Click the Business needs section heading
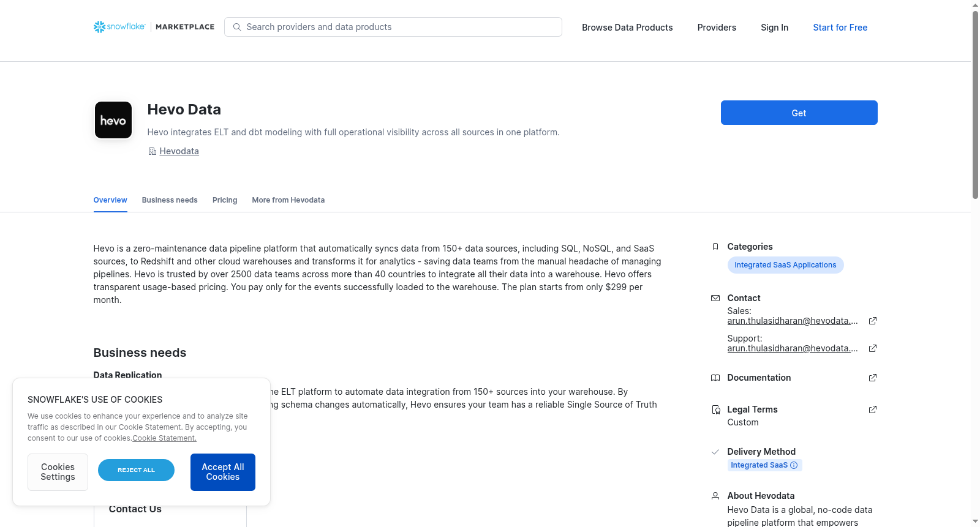The image size is (980, 527). 140,353
